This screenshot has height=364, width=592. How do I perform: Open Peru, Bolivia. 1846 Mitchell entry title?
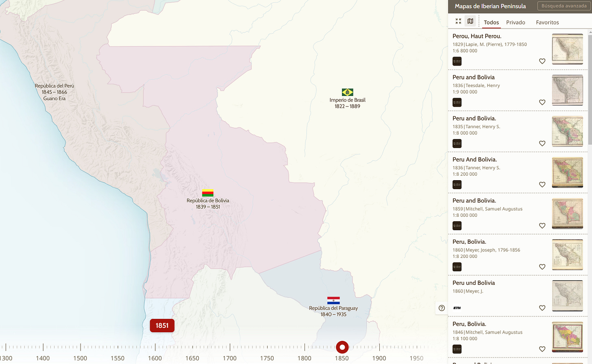coord(469,324)
